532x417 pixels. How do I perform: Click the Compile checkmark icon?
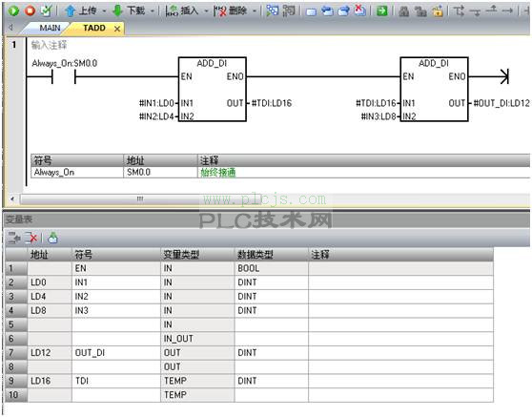tap(46, 10)
